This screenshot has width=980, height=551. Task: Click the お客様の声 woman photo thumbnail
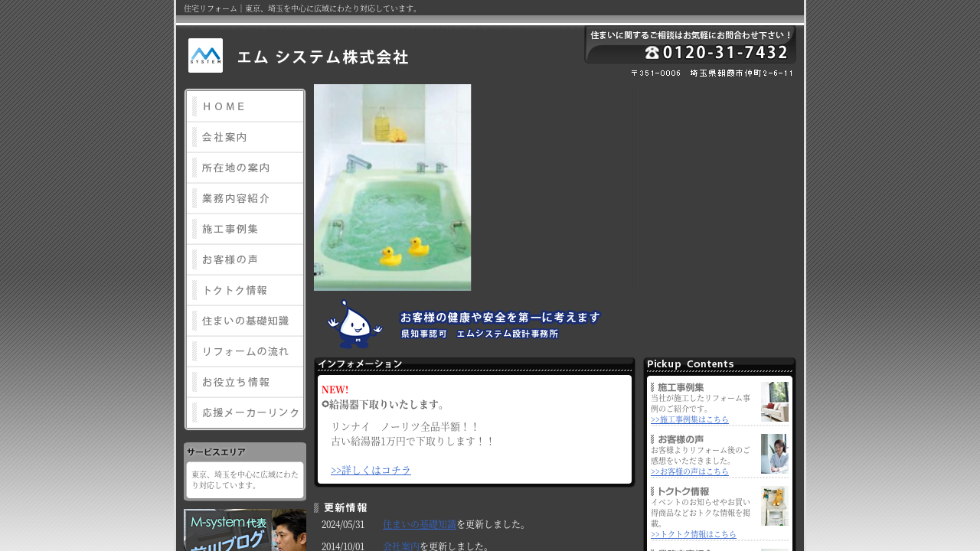[x=774, y=454]
